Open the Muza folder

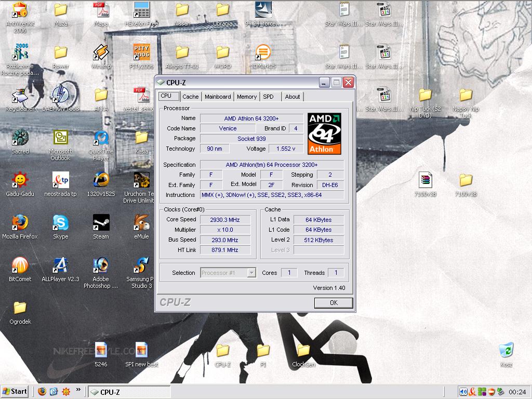pos(60,14)
